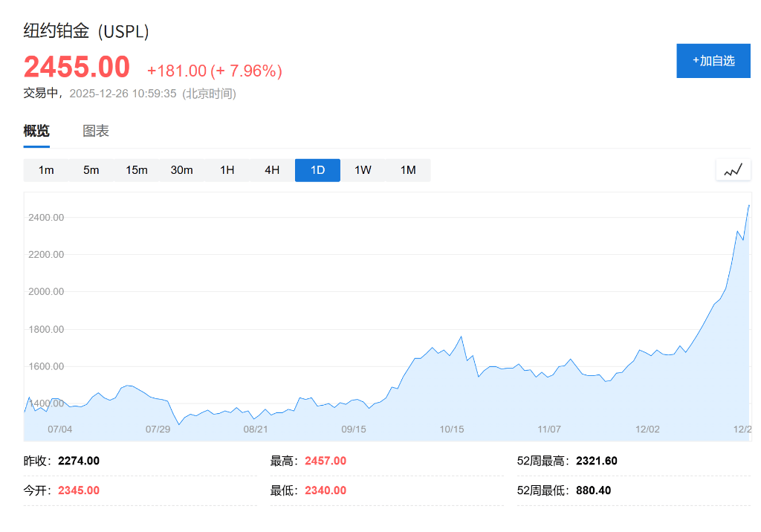Select the 1H timeframe button
The height and width of the screenshot is (532, 761).
(227, 170)
